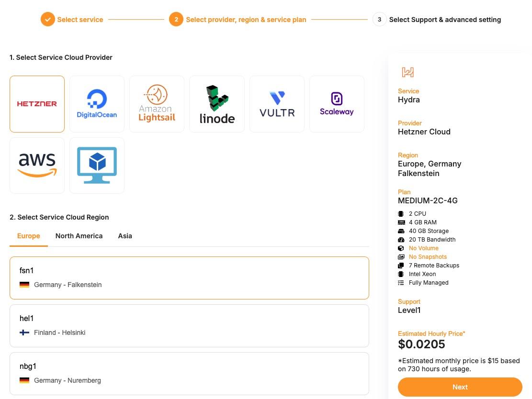Switch to the Asia region tab

(x=125, y=236)
